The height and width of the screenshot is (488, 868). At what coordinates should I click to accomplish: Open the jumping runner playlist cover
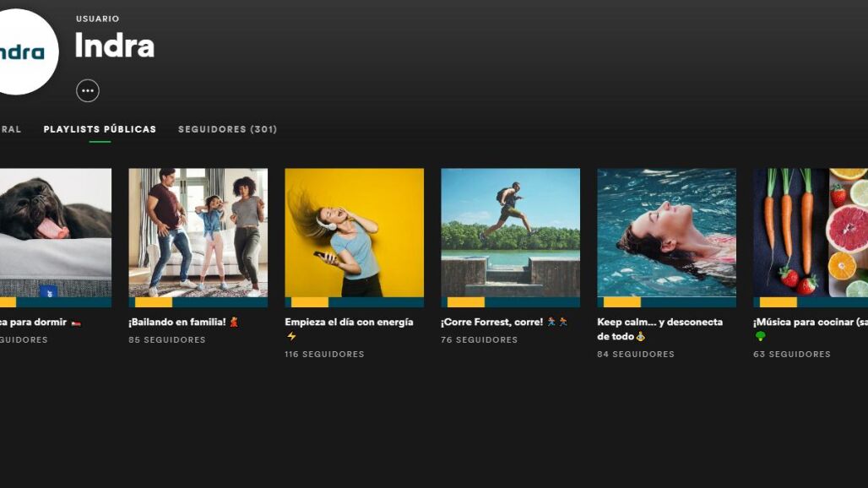(510, 238)
